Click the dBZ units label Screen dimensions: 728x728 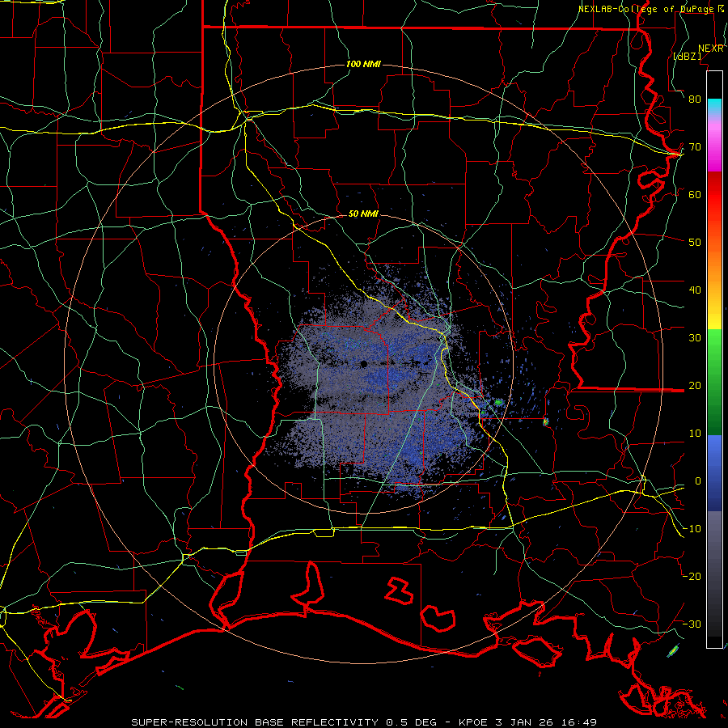click(x=687, y=57)
